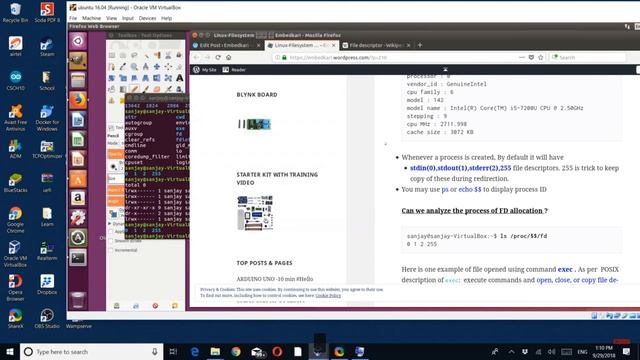Image resolution: width=640 pixels, height=360 pixels.
Task: Select the Scale tool in GIMP toolbox
Action: (123, 78)
